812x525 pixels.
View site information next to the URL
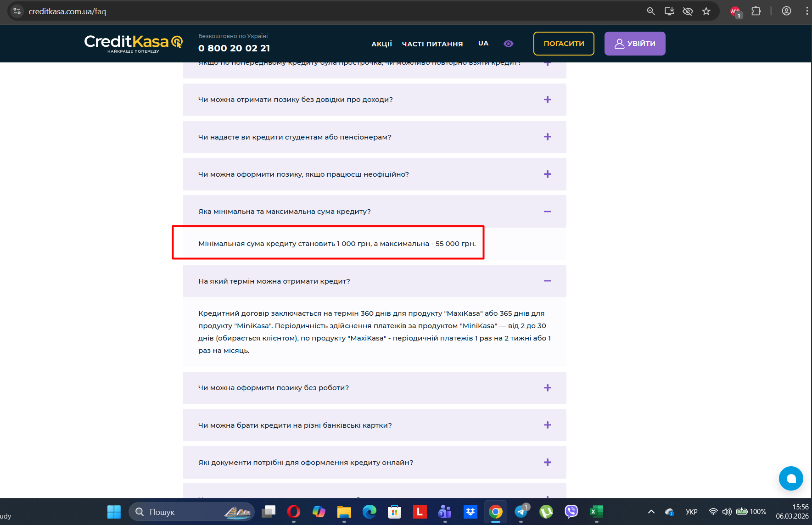pyautogui.click(x=17, y=11)
